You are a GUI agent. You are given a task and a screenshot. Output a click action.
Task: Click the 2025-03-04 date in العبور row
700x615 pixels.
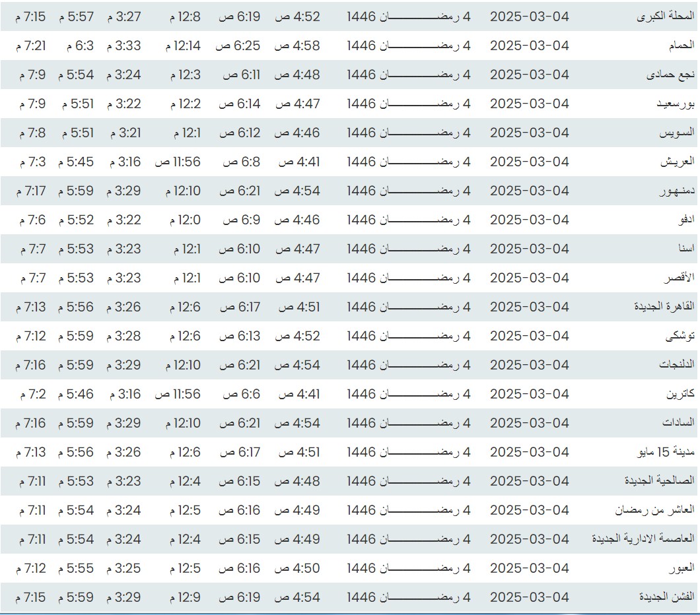(529, 568)
